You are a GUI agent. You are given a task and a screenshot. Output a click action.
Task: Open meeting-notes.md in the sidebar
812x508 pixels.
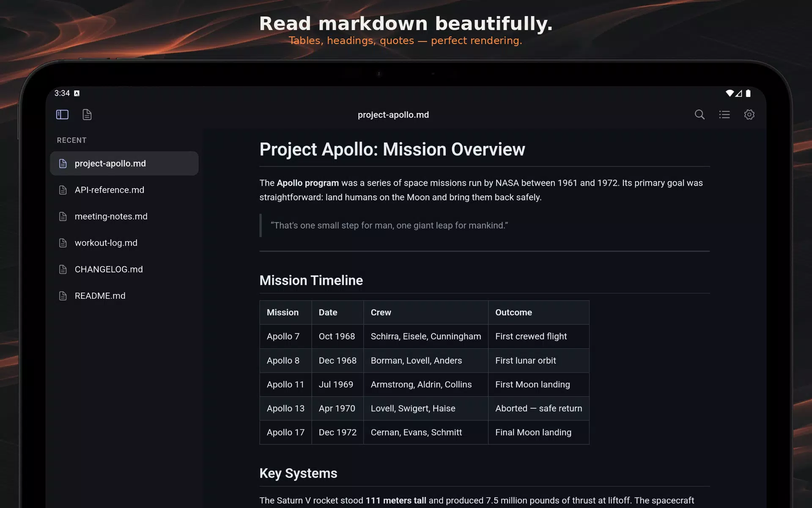pos(124,216)
